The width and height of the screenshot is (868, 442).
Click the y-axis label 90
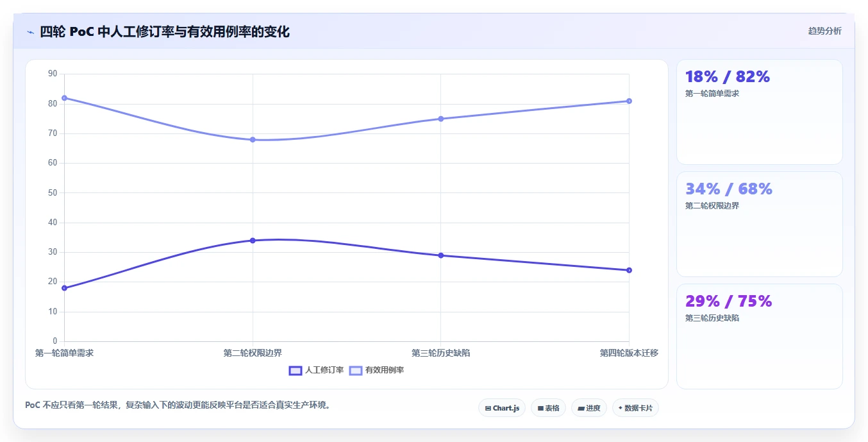53,74
